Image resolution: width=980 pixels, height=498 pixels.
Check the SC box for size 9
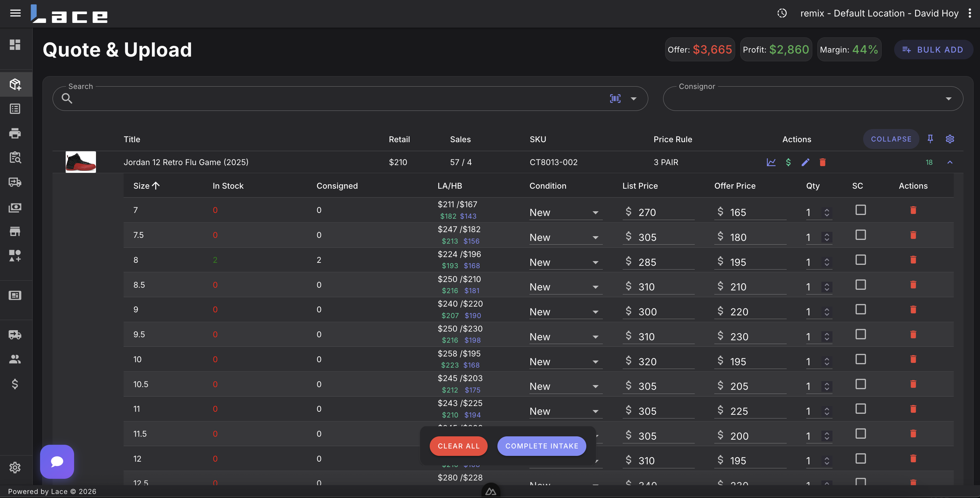(x=860, y=310)
